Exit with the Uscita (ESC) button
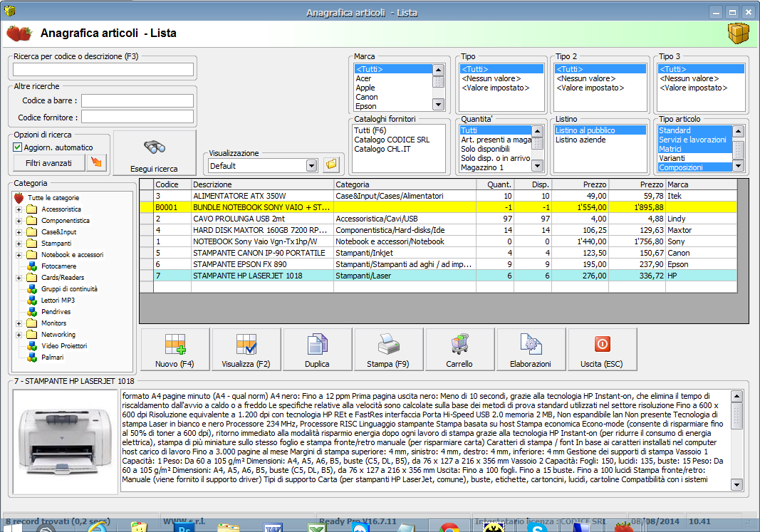The image size is (760, 532). pyautogui.click(x=602, y=350)
